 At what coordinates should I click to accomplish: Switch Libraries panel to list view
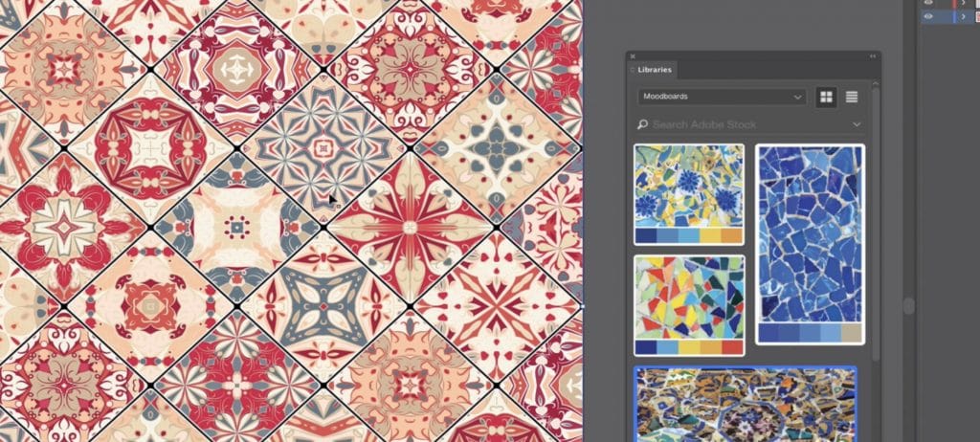click(851, 97)
